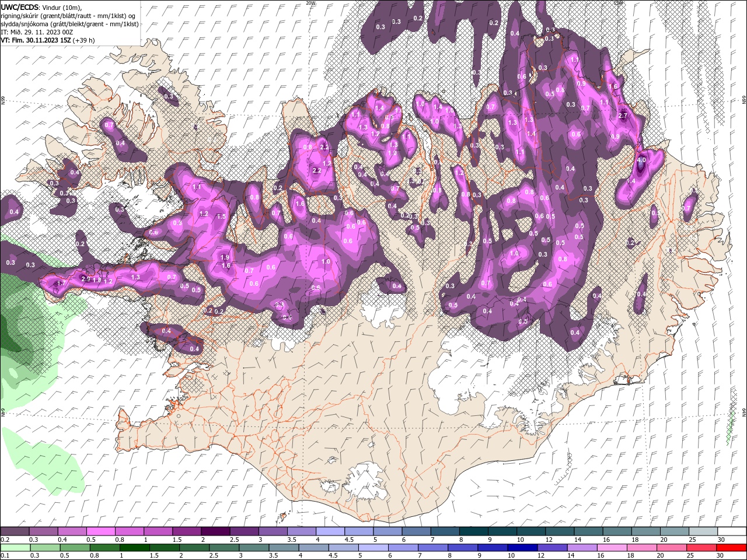
Task: Click the 4.0 snowfall maximum value
Action: point(641,160)
